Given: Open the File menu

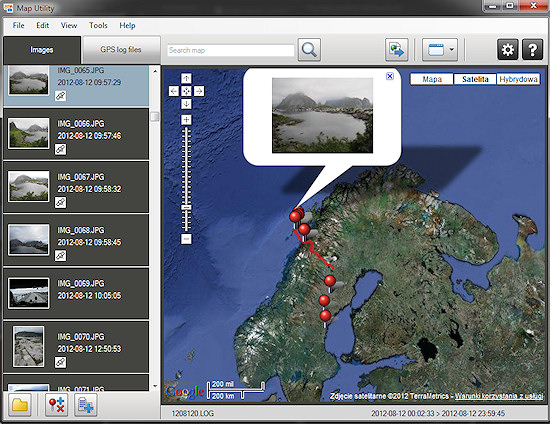Looking at the screenshot, I should 18,25.
